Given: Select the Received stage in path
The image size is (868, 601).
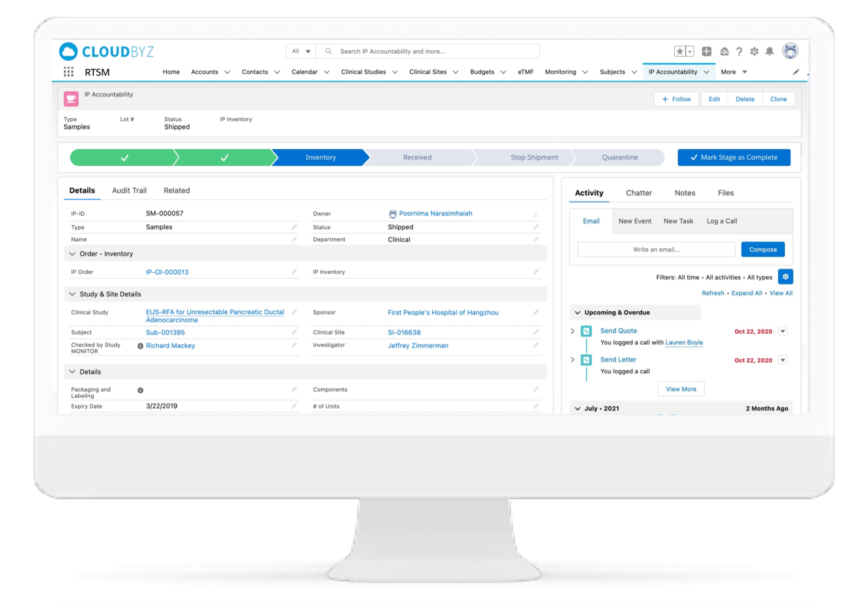Looking at the screenshot, I should (x=417, y=157).
